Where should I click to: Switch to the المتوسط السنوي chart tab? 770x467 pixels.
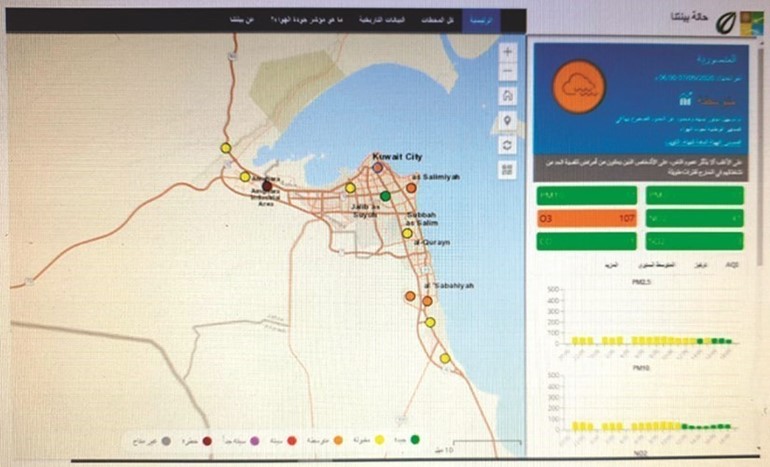pyautogui.click(x=657, y=265)
